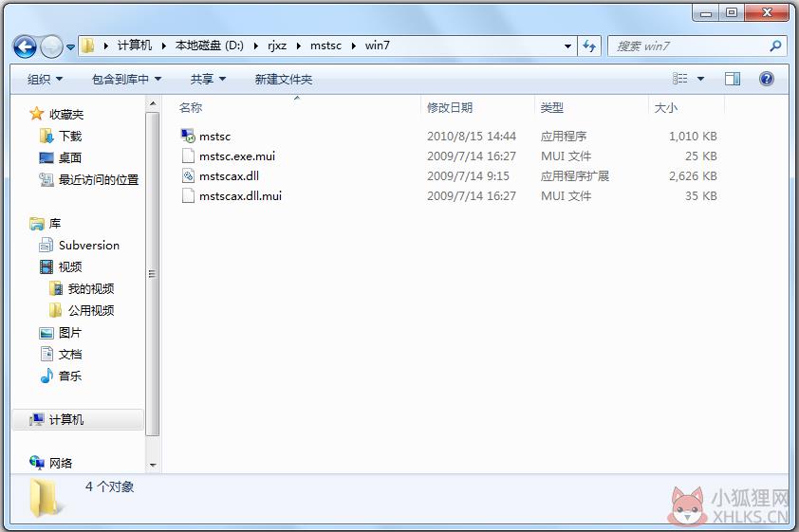
Task: Open the 文档 library
Action: (x=70, y=355)
